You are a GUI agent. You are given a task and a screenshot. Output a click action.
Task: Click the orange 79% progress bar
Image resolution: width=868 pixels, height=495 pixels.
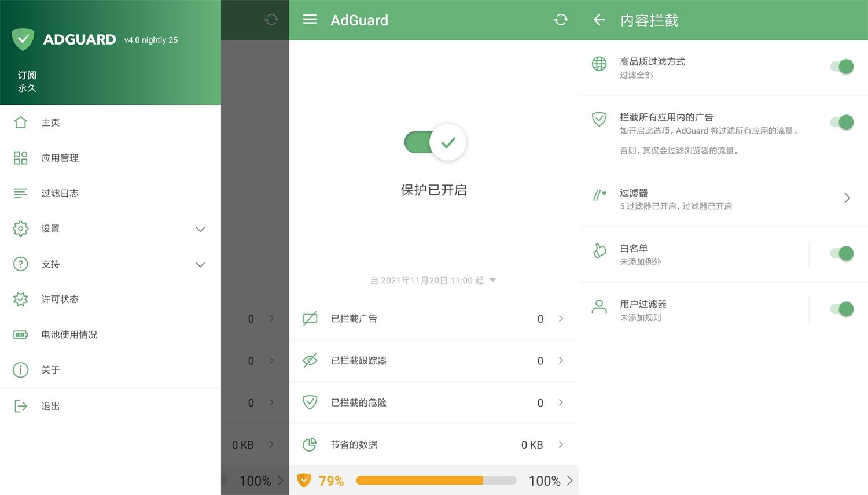pyautogui.click(x=436, y=481)
